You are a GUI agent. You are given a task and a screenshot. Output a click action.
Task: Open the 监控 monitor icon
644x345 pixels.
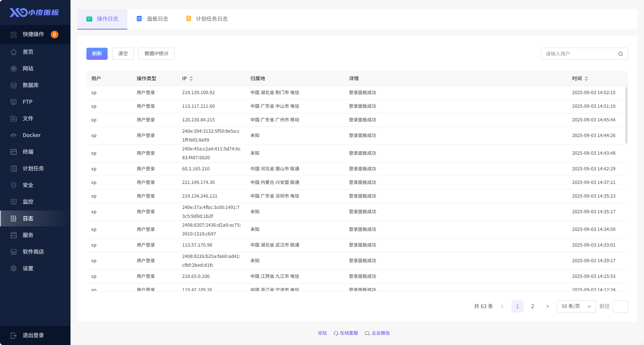point(14,202)
